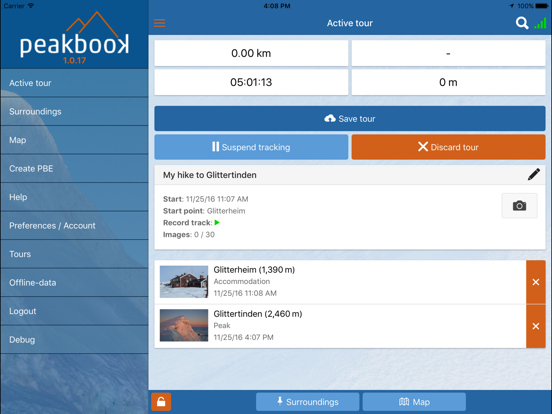Image resolution: width=552 pixels, height=414 pixels.
Task: Click the Images: 0 / 30 text
Action: pos(189,234)
